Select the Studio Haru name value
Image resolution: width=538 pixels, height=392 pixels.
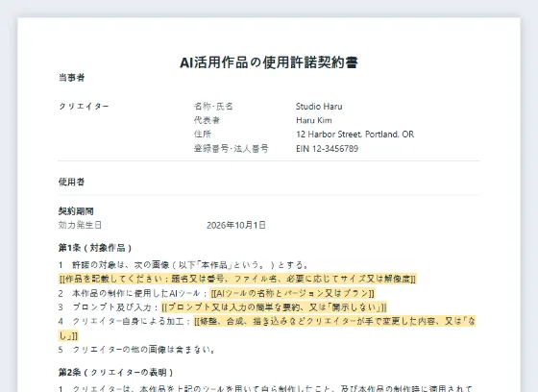[319, 107]
